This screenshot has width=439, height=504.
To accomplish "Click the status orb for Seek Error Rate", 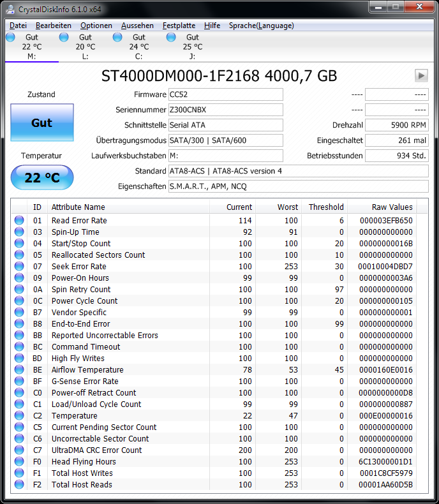I will (19, 266).
